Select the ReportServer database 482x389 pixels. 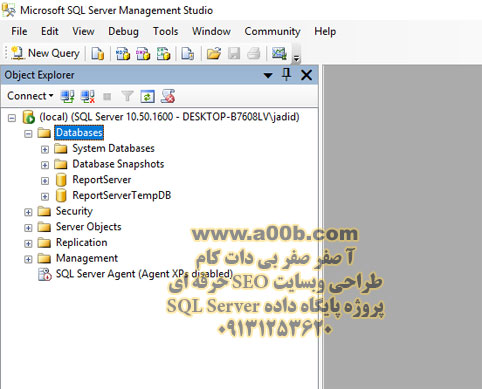click(x=102, y=180)
